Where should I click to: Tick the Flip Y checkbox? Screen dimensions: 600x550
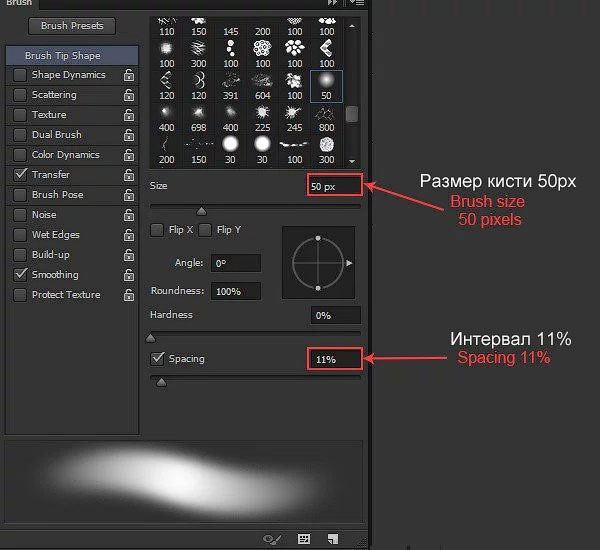(x=205, y=230)
